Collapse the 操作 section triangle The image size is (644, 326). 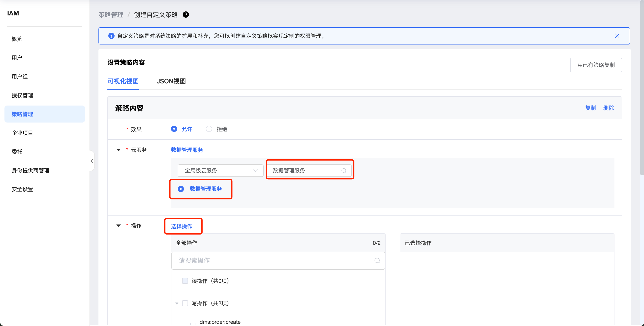pyautogui.click(x=119, y=226)
